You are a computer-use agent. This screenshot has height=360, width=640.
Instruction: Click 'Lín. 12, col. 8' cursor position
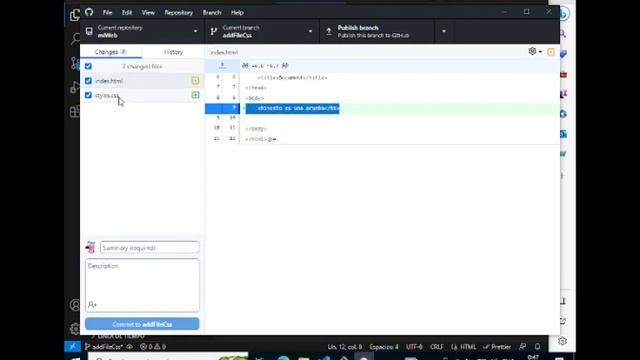(x=344, y=347)
